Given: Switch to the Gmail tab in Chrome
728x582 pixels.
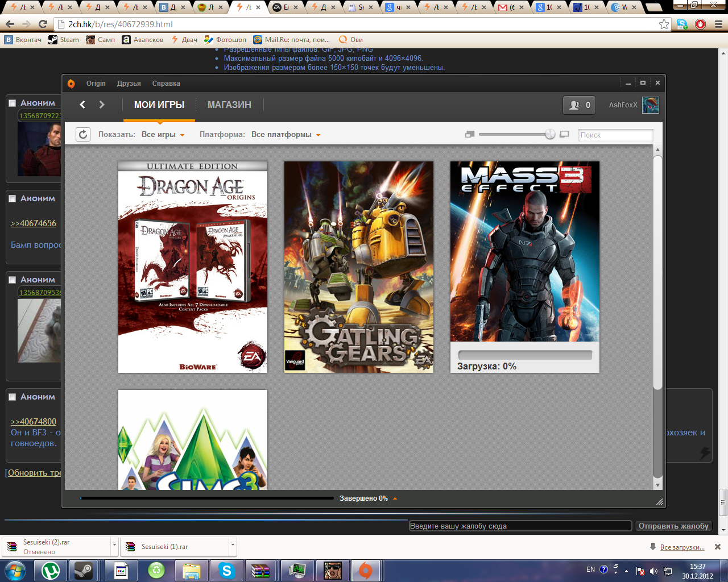Looking at the screenshot, I should click(510, 7).
